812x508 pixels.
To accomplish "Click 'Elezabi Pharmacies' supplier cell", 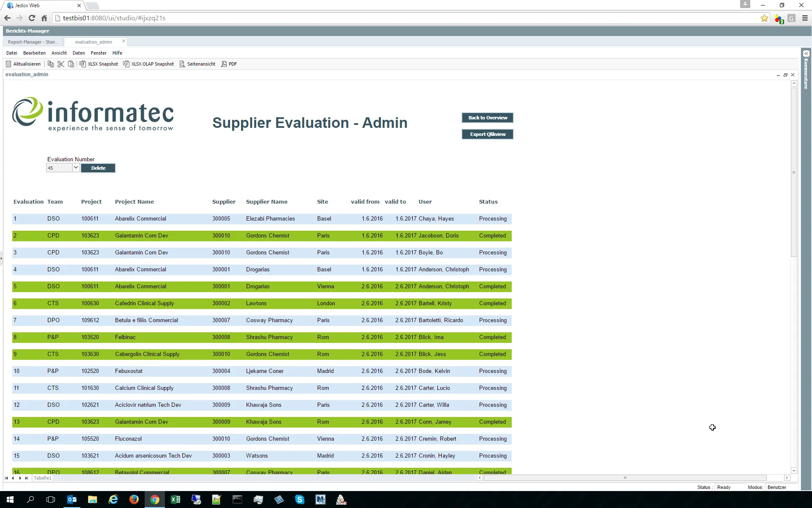I will click(271, 219).
